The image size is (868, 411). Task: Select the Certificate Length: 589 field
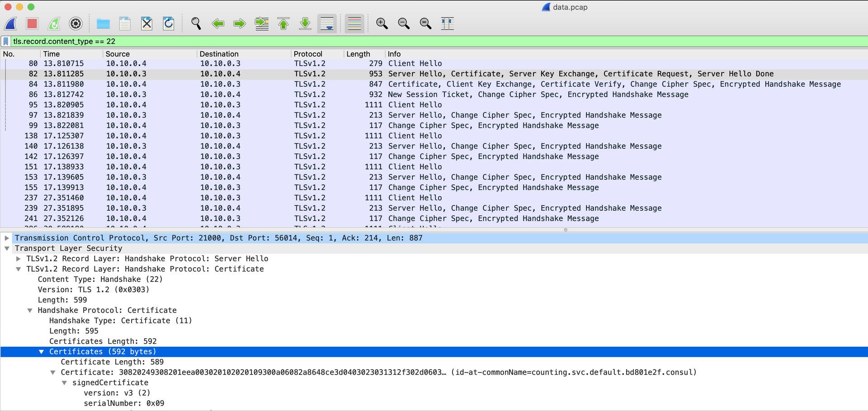click(112, 362)
